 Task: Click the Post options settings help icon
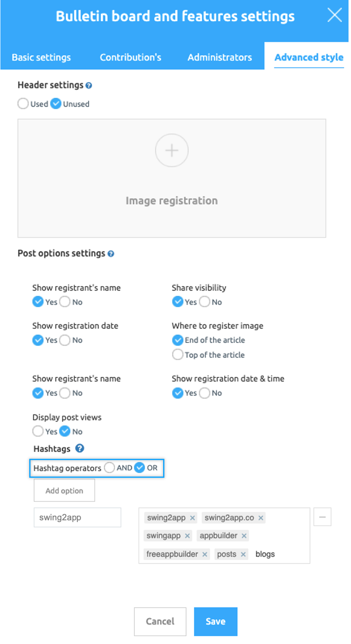point(111,254)
